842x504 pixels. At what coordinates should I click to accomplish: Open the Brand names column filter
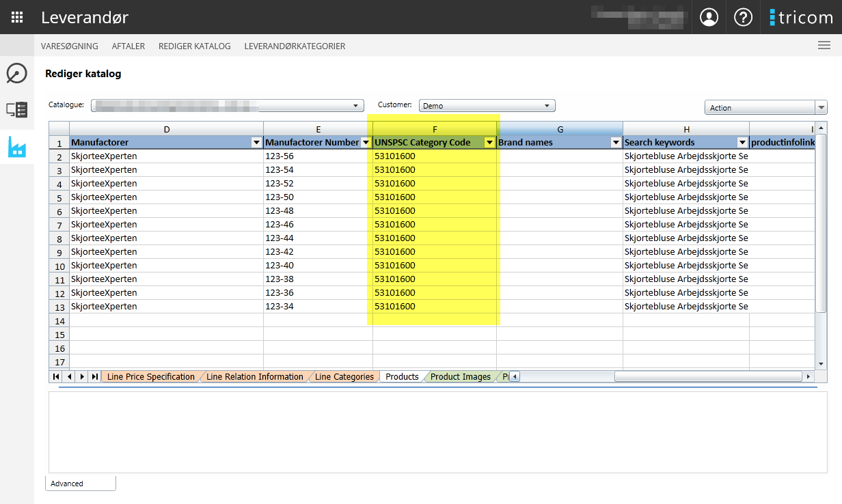pos(616,143)
